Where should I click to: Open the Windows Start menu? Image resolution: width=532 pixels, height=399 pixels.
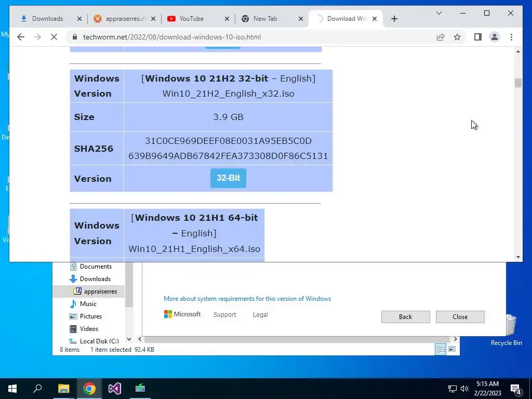12,389
